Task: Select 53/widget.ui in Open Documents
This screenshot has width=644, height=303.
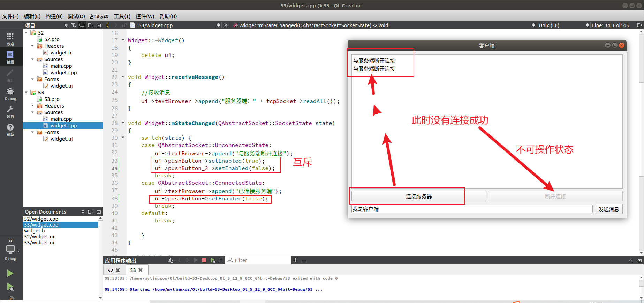Action: [39, 242]
